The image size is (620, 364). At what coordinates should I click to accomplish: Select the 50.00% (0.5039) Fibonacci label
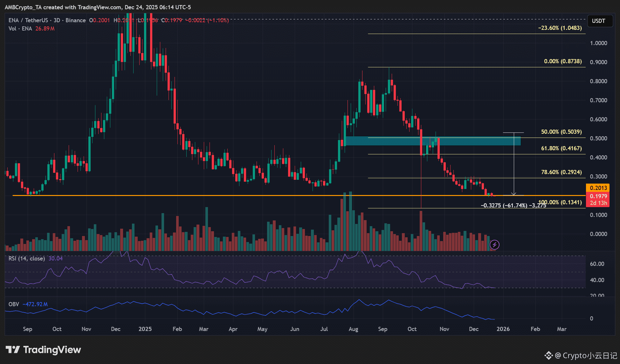click(x=561, y=132)
